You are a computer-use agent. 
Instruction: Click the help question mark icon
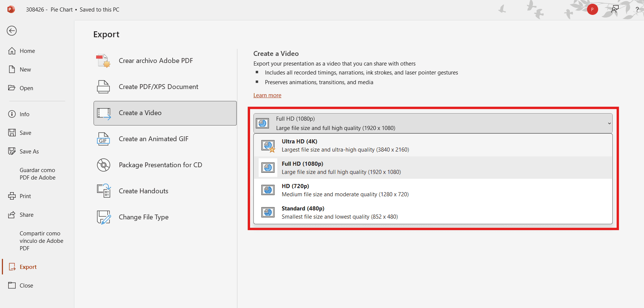coord(637,9)
